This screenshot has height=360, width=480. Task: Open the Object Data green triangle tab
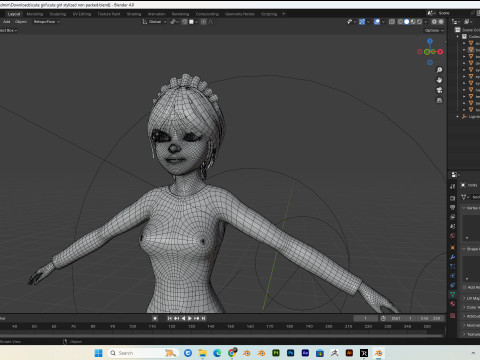pyautogui.click(x=452, y=294)
